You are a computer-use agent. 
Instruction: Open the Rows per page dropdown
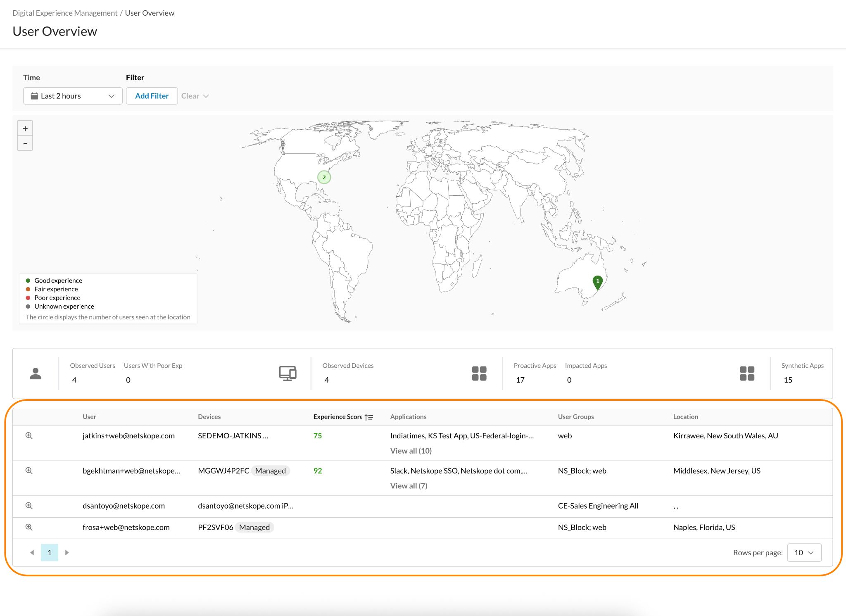tap(804, 553)
